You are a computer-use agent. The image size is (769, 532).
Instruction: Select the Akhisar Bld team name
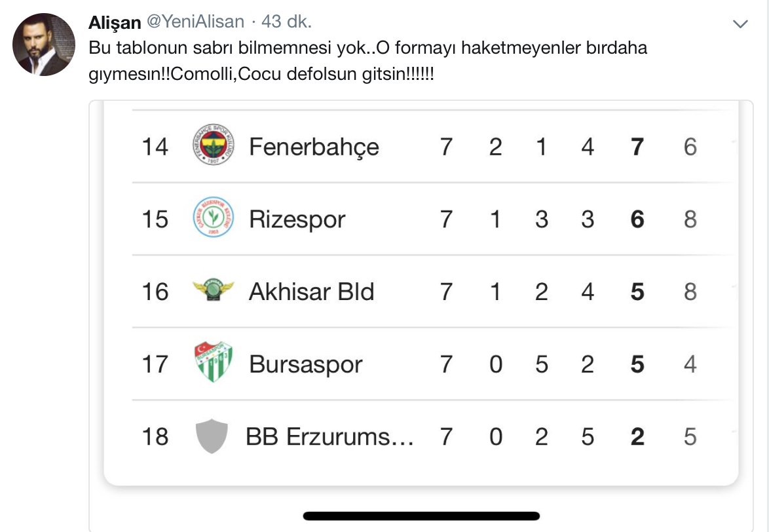point(311,292)
